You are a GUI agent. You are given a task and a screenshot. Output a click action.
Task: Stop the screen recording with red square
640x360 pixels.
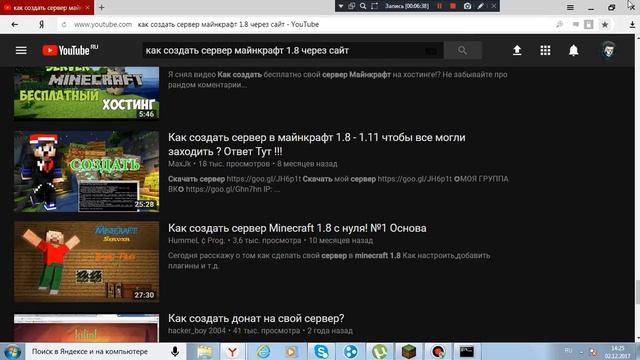click(453, 6)
